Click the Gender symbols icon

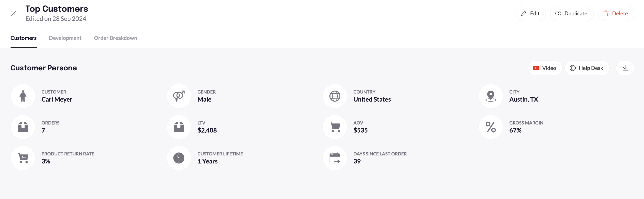click(x=179, y=96)
